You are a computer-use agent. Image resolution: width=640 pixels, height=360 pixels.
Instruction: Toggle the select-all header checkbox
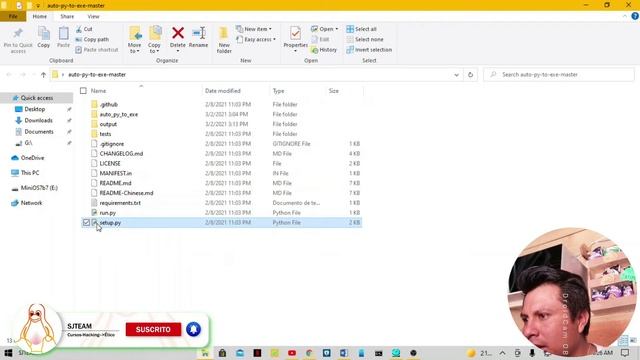pos(83,91)
